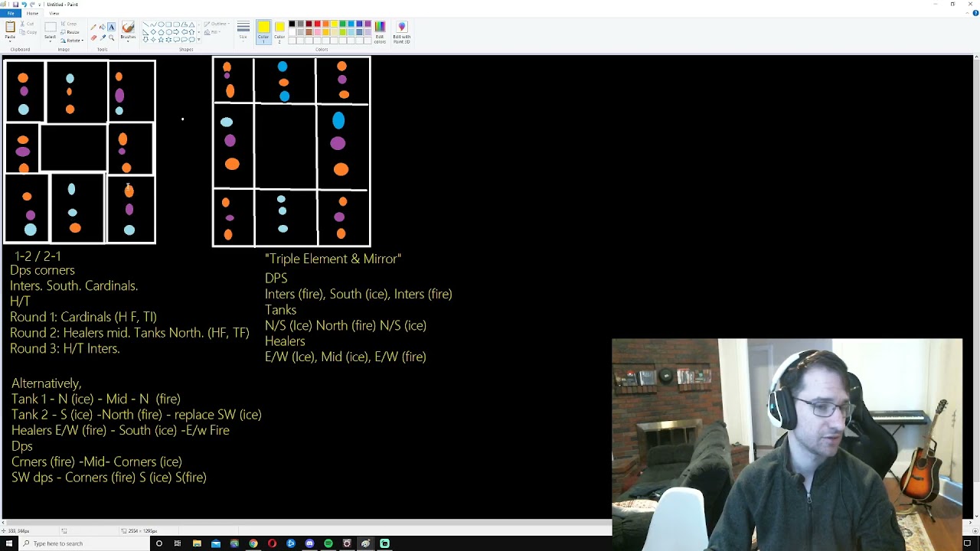Click the Cortana circle button
Image resolution: width=980 pixels, height=551 pixels.
point(159,543)
